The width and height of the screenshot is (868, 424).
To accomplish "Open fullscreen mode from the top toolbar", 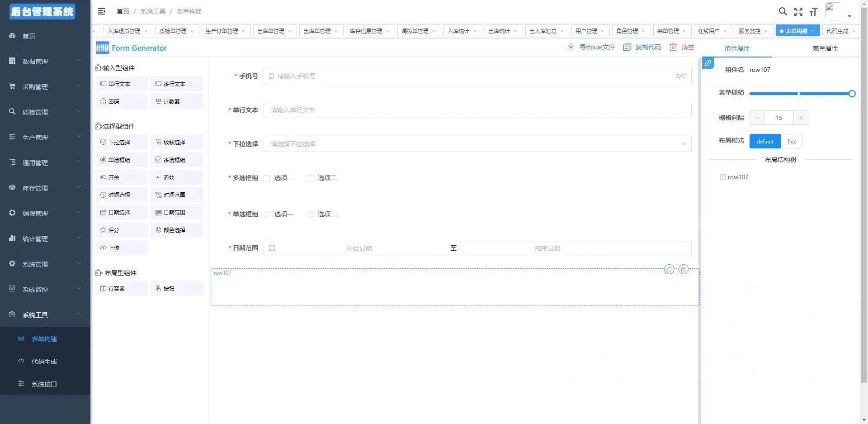I will coord(798,12).
